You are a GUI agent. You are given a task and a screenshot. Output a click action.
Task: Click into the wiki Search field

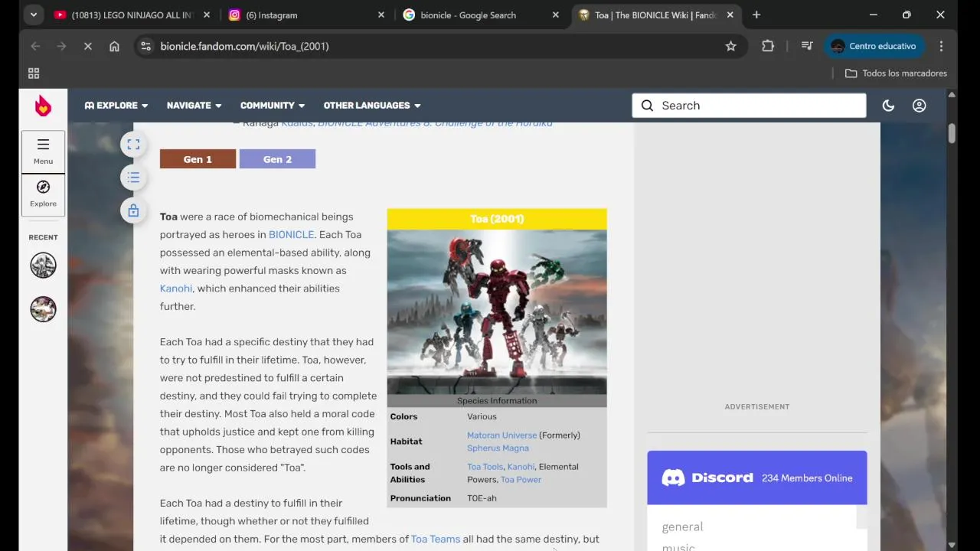point(749,106)
